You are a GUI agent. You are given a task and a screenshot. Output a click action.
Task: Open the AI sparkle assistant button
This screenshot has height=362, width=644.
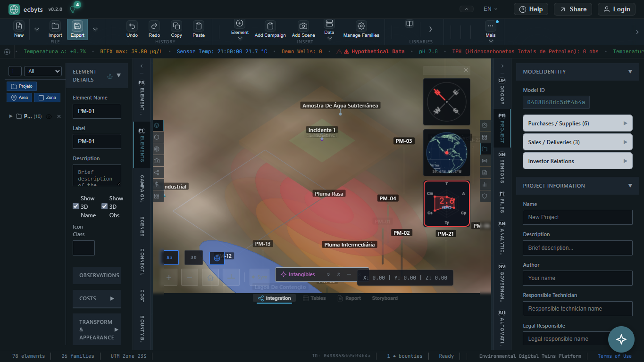(x=621, y=339)
